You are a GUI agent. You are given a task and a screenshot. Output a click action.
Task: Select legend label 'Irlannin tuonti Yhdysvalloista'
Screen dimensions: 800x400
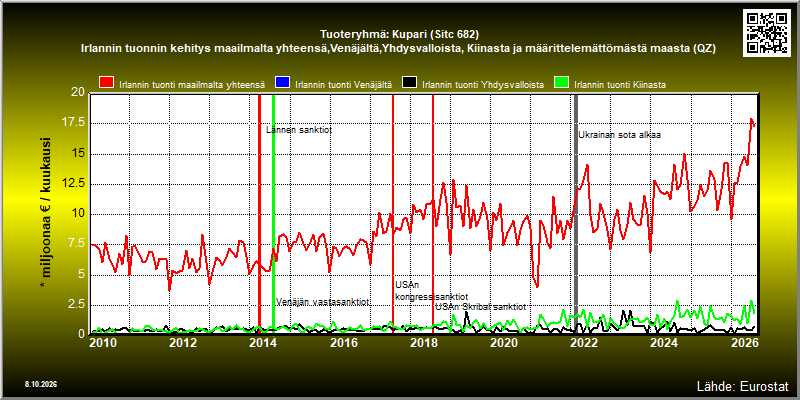click(483, 85)
